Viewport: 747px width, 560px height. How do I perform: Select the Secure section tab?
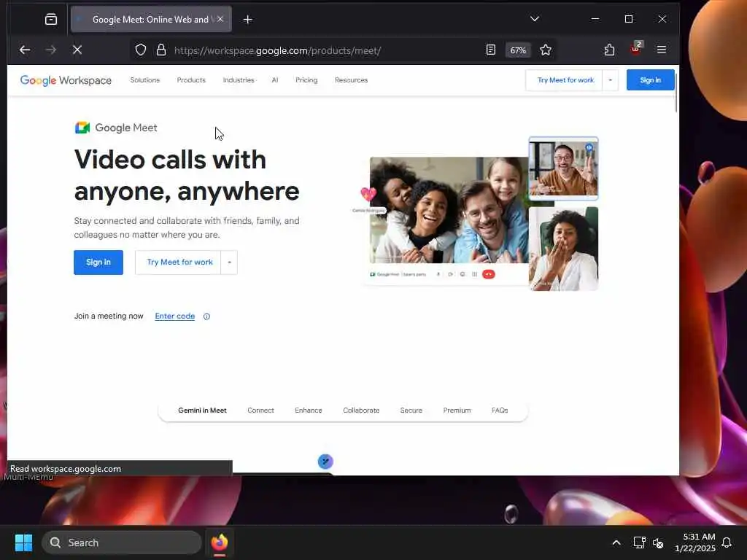click(x=411, y=411)
